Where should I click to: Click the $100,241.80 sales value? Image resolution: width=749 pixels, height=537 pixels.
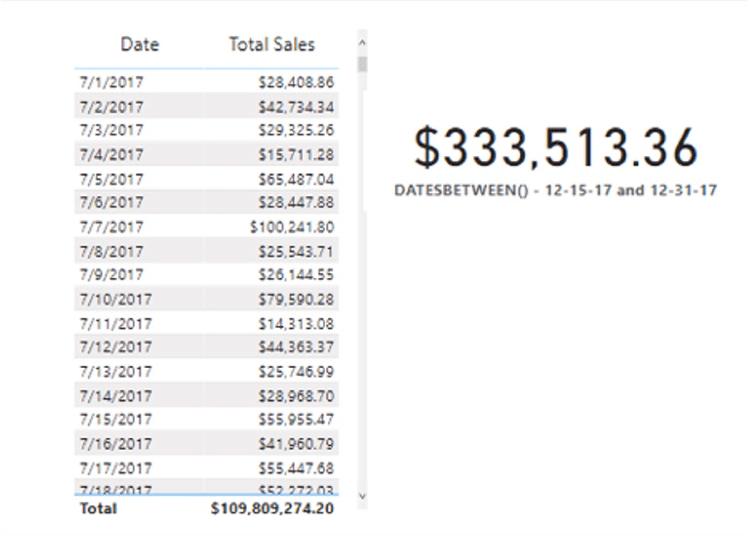point(292,227)
